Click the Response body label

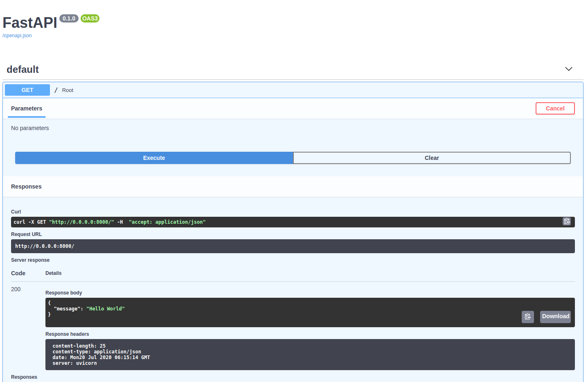(x=64, y=293)
